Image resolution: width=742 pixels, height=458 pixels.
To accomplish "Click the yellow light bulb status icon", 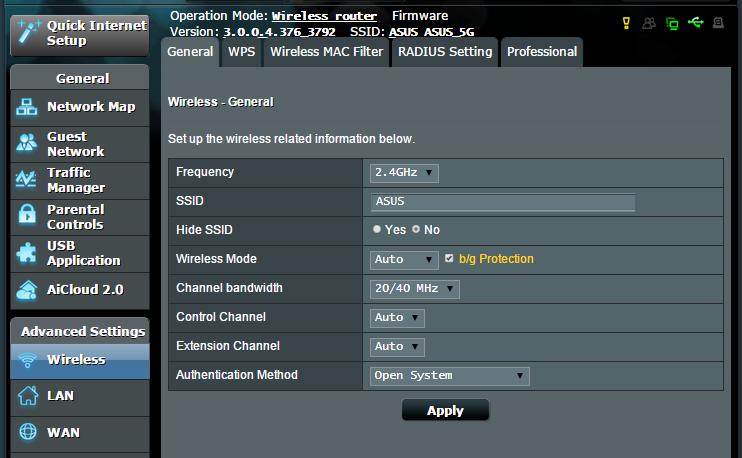I will [626, 23].
